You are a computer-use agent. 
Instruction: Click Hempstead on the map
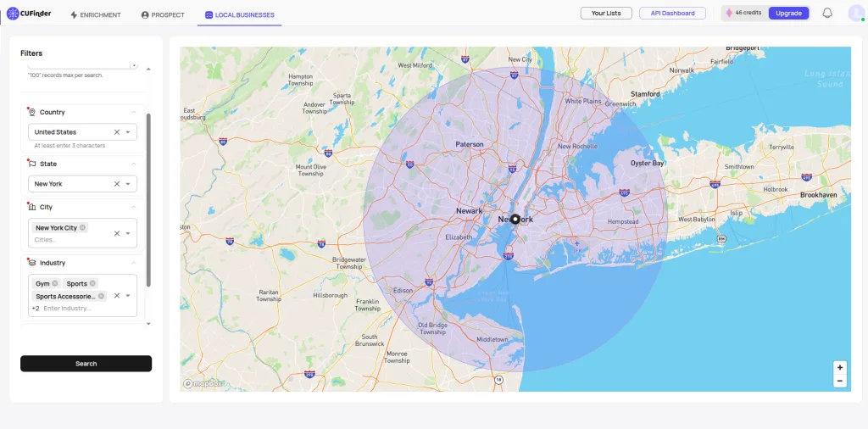click(x=623, y=221)
